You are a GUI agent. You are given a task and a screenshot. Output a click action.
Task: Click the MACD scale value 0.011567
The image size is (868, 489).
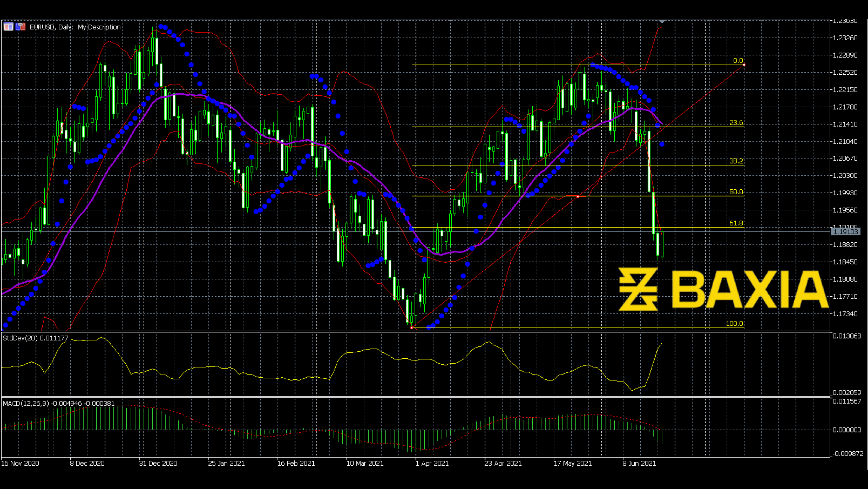tap(847, 401)
